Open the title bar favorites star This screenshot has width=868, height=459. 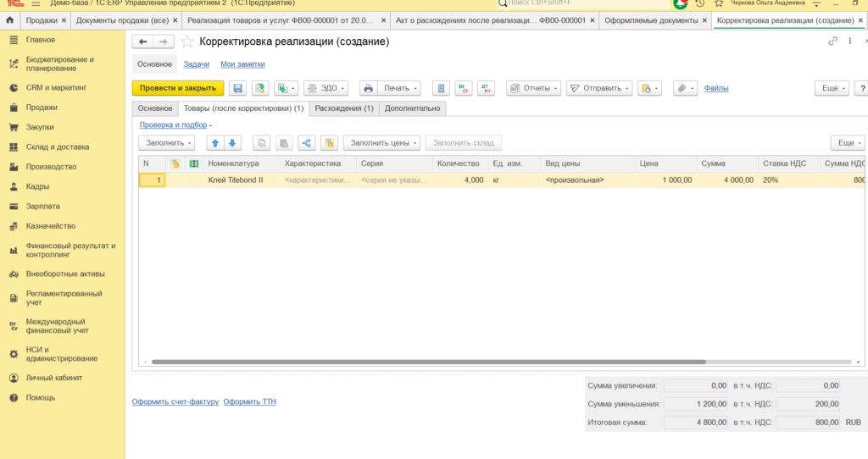719,3
